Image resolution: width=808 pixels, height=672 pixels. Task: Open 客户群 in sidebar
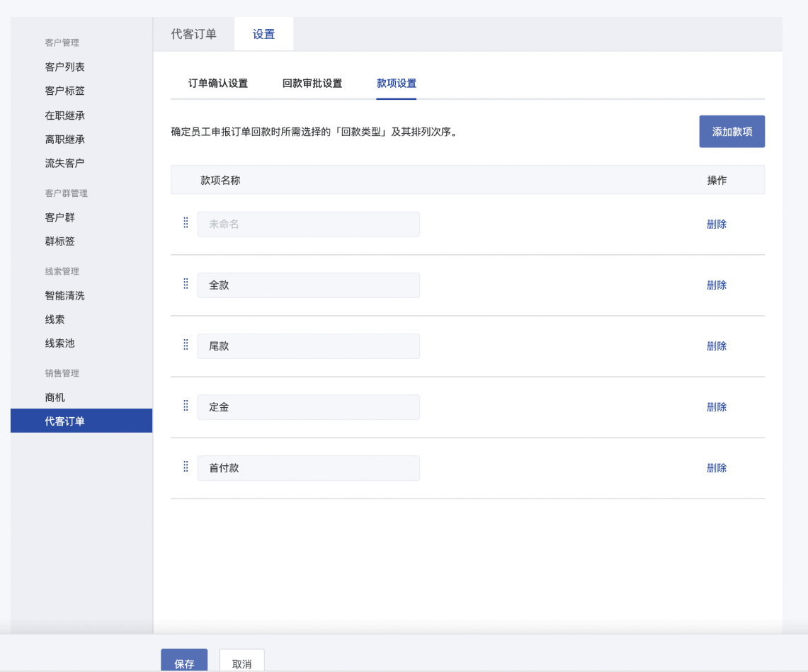[x=59, y=217]
